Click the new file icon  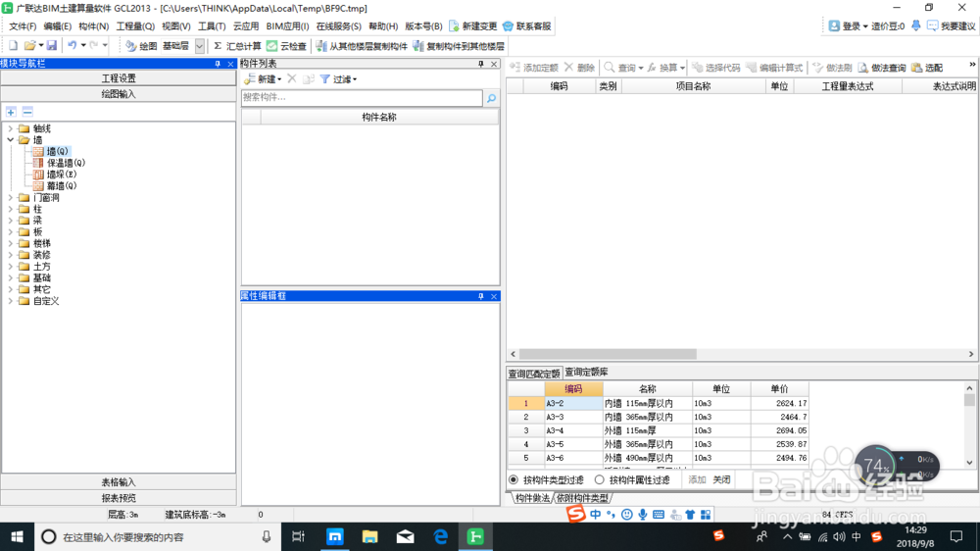pyautogui.click(x=13, y=46)
